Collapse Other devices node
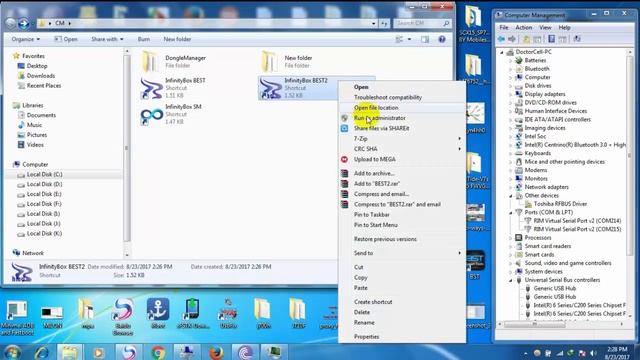The width and height of the screenshot is (640, 360). [510, 196]
